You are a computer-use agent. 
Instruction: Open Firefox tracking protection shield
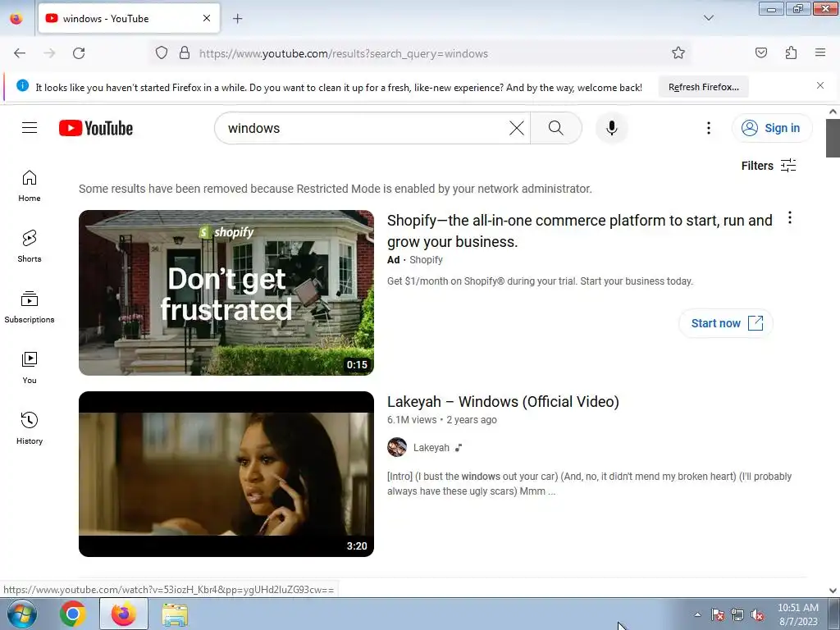point(162,53)
